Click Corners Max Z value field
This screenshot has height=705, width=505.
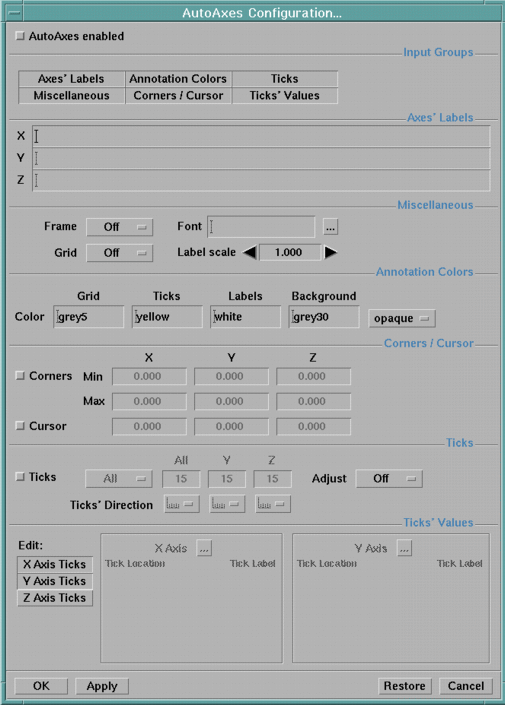click(x=313, y=402)
